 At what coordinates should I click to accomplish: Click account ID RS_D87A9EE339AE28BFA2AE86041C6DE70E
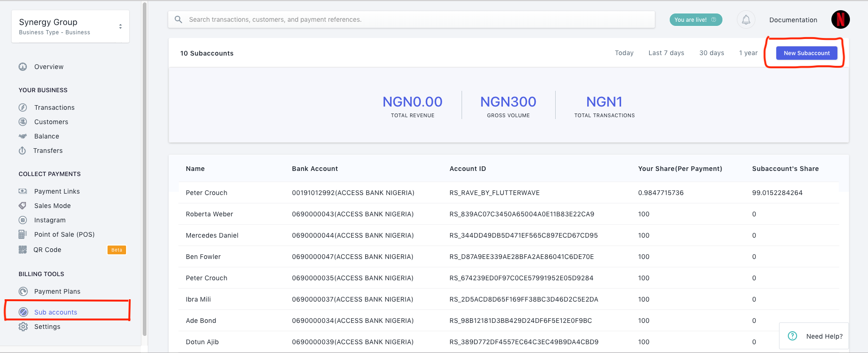pos(521,257)
